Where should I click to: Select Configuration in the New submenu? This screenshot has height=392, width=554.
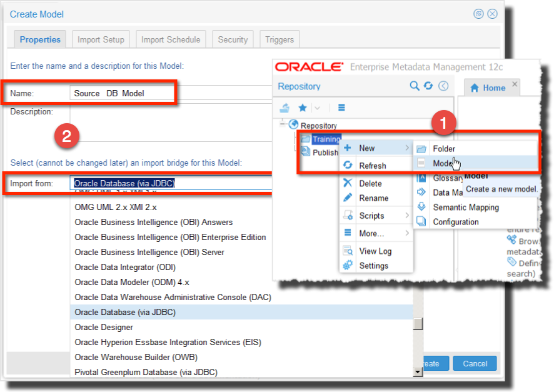(476, 222)
